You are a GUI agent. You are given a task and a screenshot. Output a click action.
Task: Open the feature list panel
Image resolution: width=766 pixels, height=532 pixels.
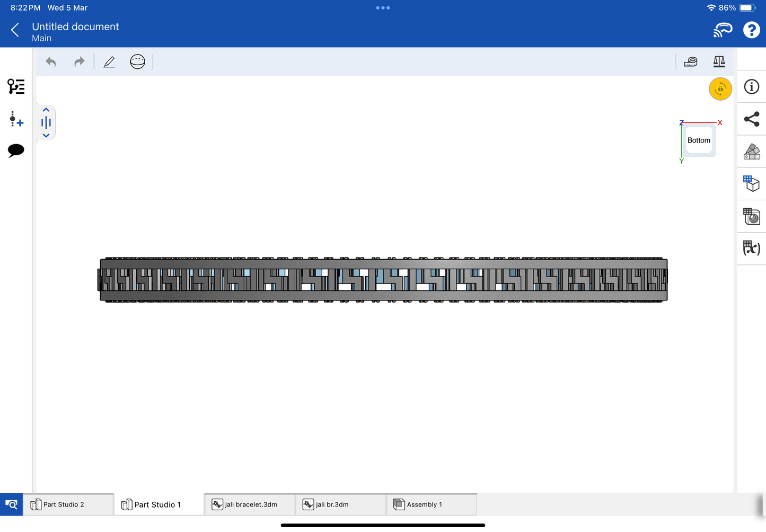point(16,86)
